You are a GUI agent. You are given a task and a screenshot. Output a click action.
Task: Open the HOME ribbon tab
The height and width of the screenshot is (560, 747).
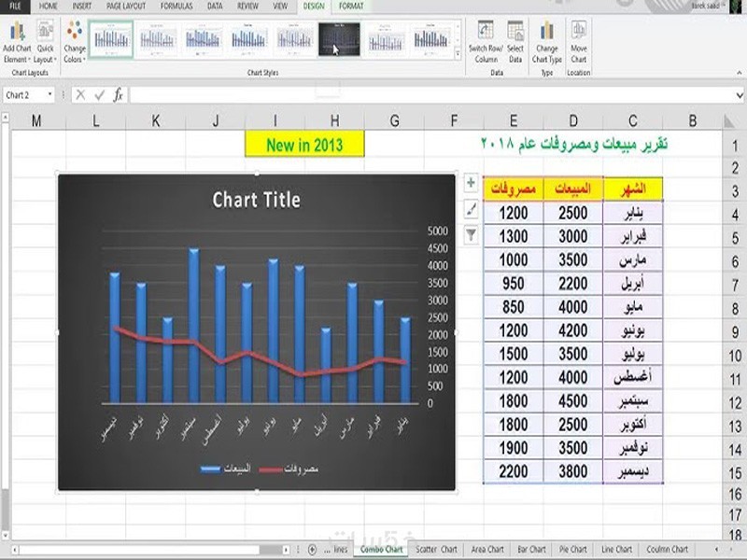click(49, 7)
